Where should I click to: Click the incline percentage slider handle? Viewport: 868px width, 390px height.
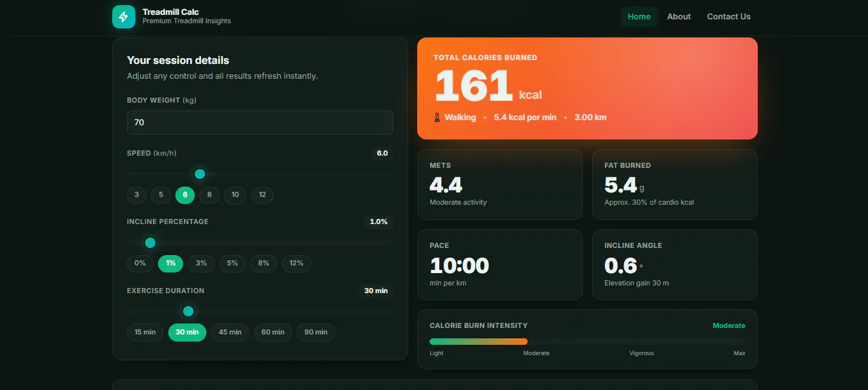click(150, 243)
